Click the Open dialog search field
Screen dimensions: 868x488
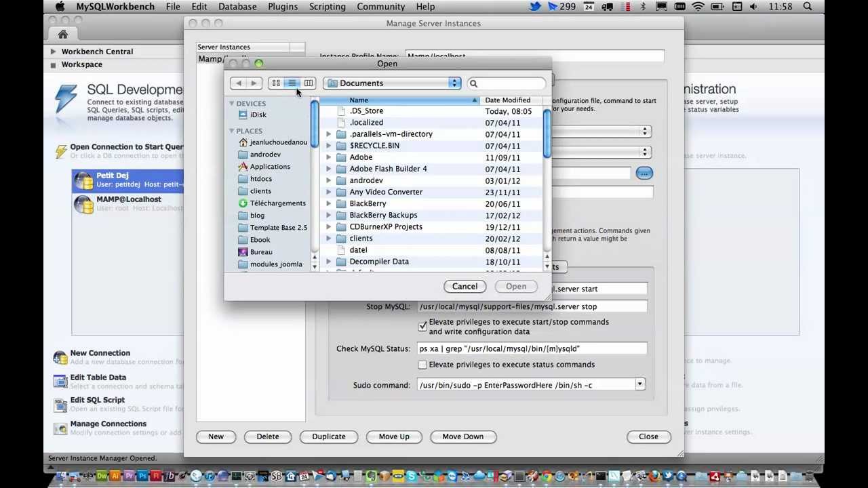click(507, 83)
